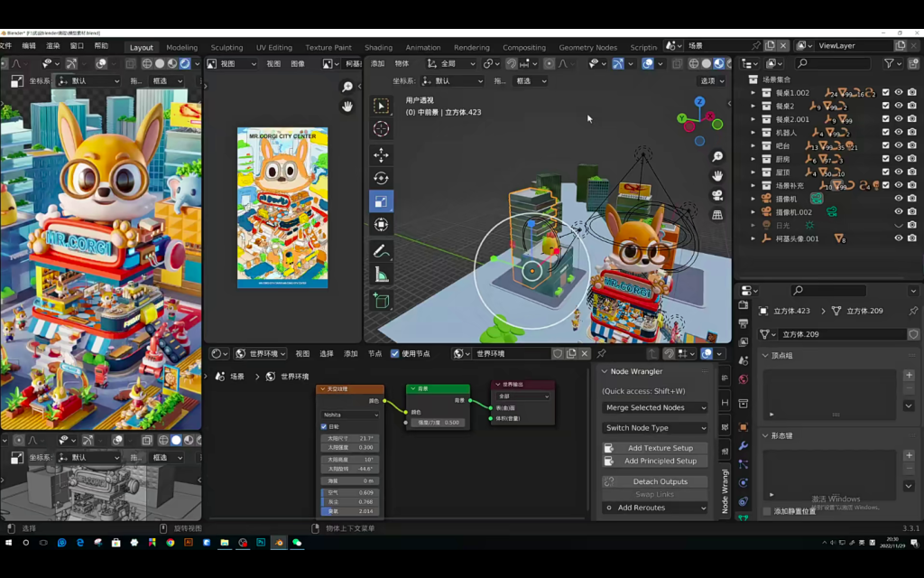Select the Rotate tool in viewport toolbar
This screenshot has width=924, height=578.
pos(381,178)
